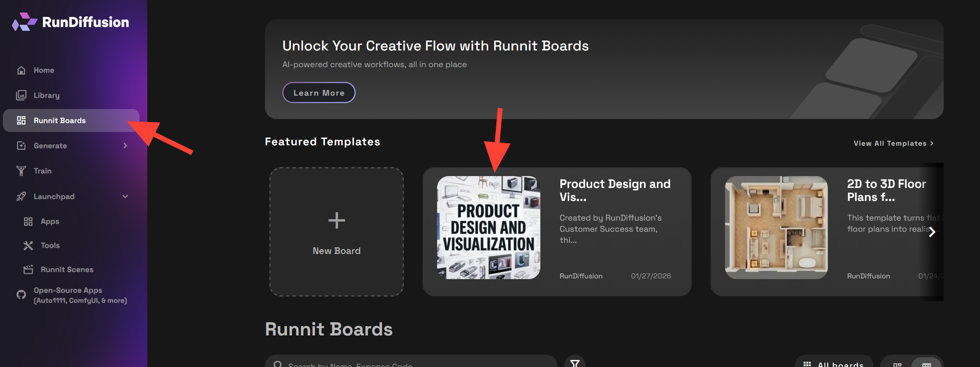The image size is (980, 367).
Task: Click the Apps grid icon
Action: 28,221
